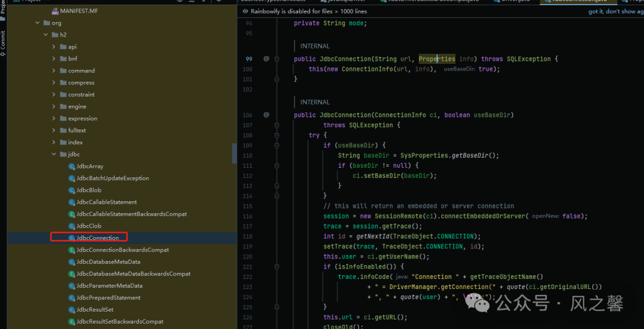Select JdbcConnectionBackwardsCompat in the project tree

click(x=122, y=250)
